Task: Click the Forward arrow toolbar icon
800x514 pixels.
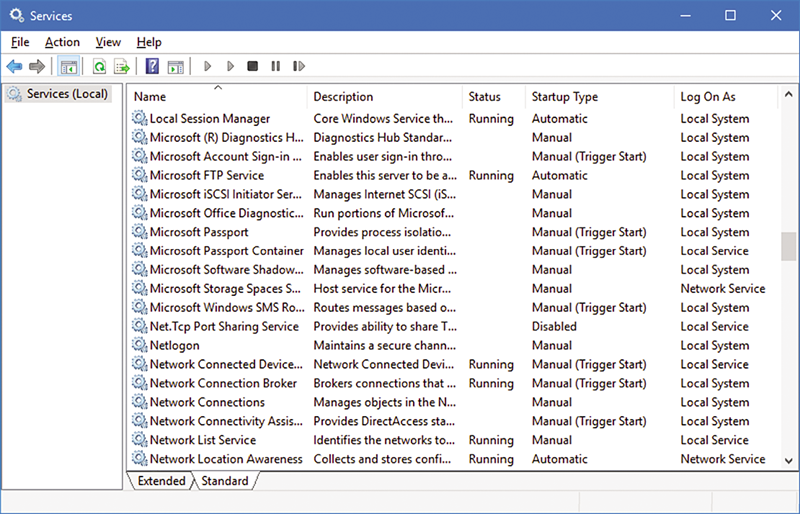Action: pos(37,66)
